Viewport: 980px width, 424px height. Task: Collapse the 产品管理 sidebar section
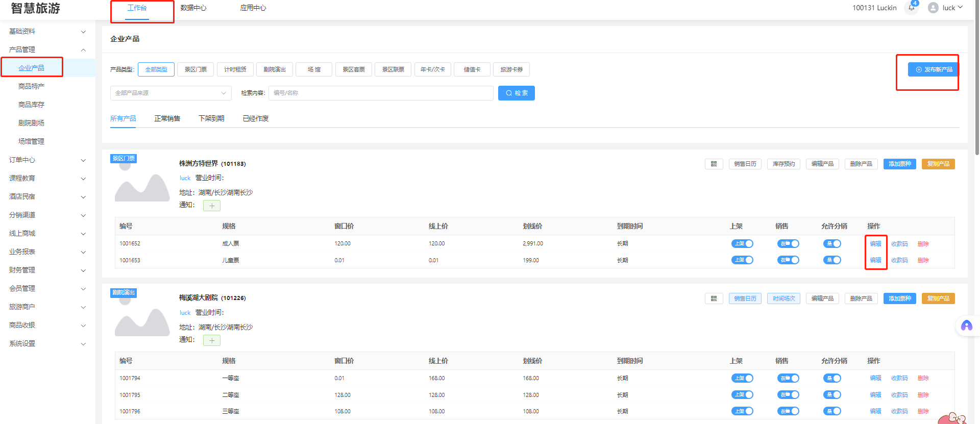tap(47, 49)
